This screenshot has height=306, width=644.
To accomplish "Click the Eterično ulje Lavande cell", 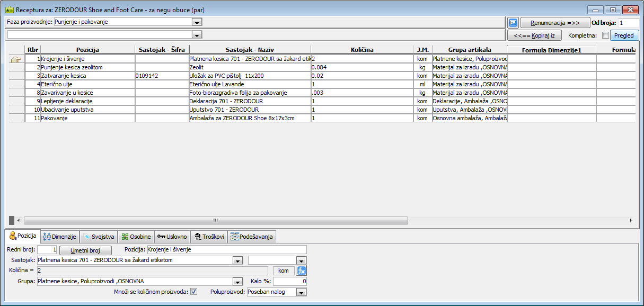I will pyautogui.click(x=250, y=85).
